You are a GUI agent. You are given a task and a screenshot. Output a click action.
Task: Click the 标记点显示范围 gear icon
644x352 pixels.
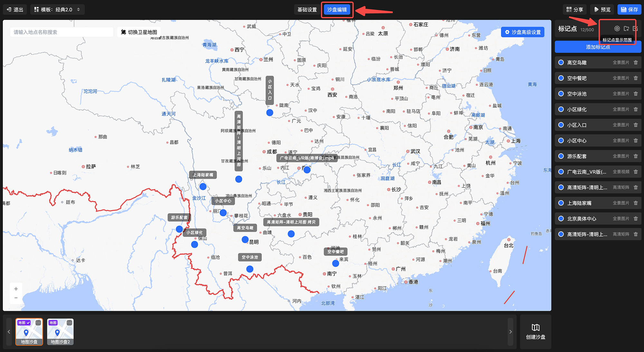click(x=617, y=29)
